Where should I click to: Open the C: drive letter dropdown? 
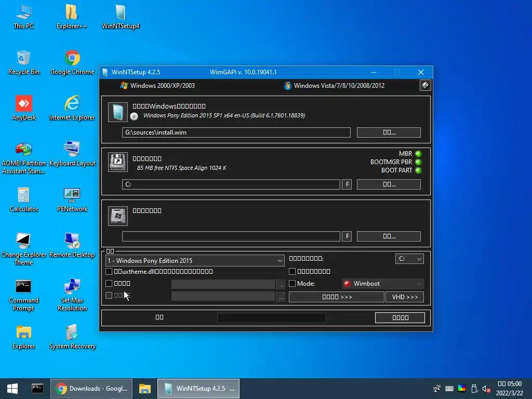click(409, 259)
